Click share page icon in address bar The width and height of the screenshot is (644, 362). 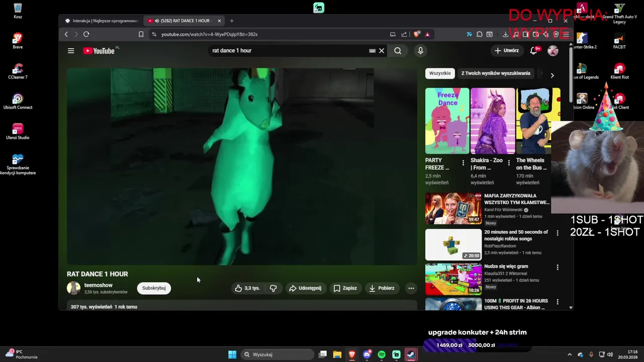pyautogui.click(x=404, y=34)
